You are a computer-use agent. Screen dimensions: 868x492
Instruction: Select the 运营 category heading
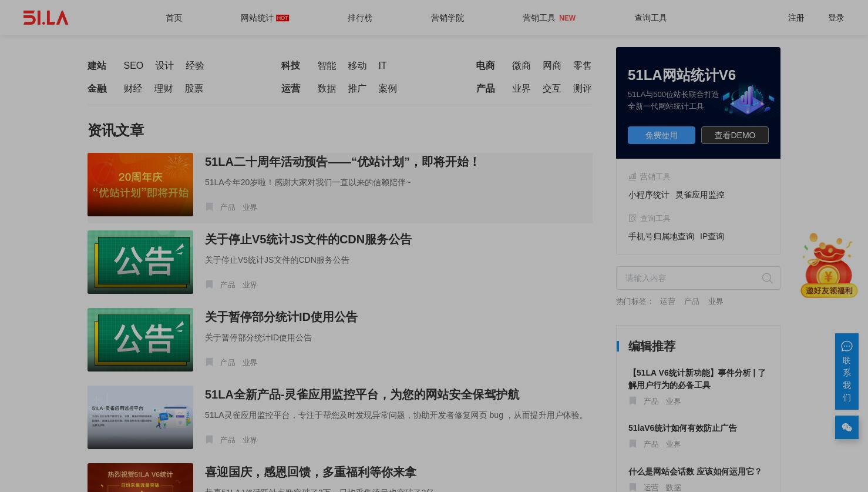pos(291,88)
